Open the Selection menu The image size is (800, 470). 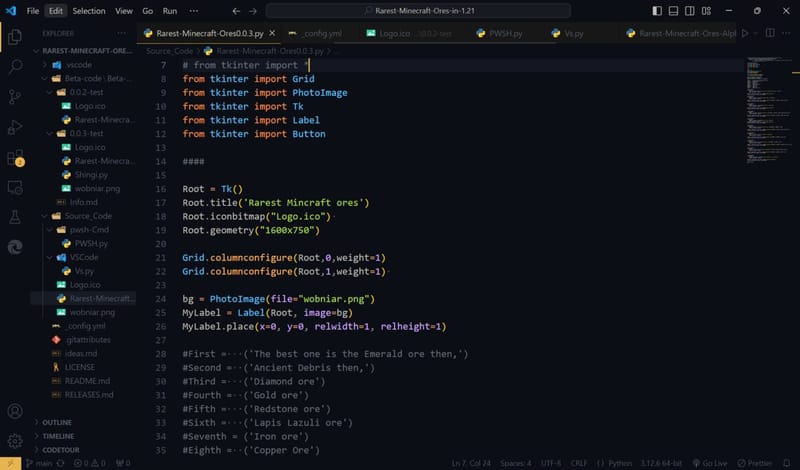tap(89, 11)
